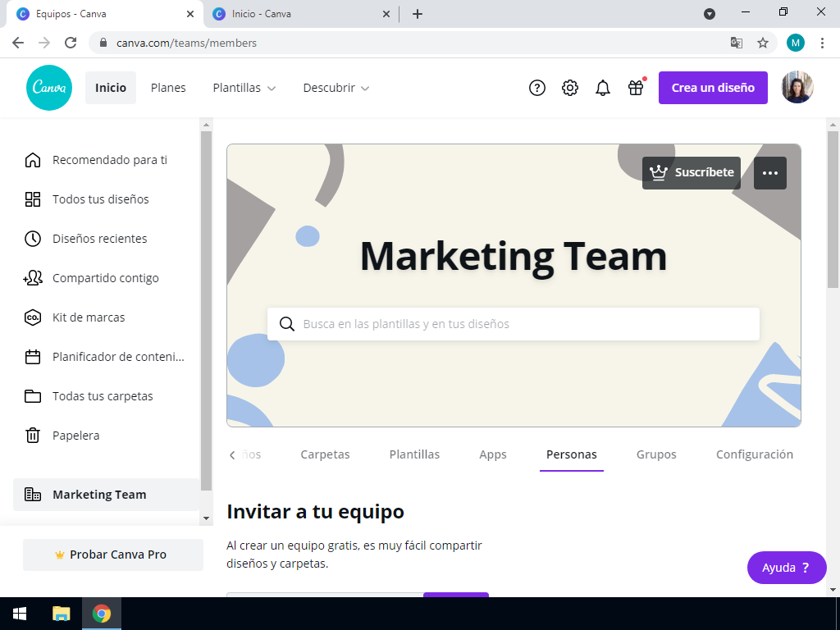Click the Crea un diseño button
840x630 pixels.
click(713, 88)
